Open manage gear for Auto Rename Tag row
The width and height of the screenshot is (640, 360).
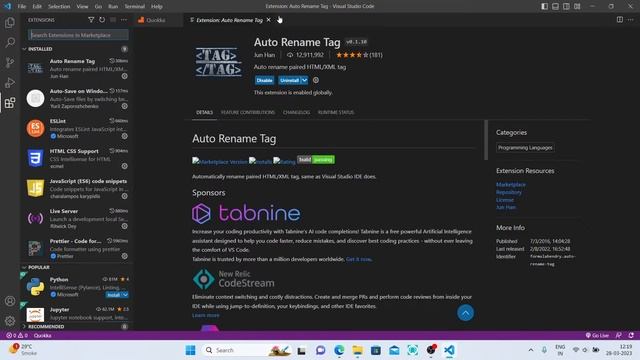[x=124, y=76]
